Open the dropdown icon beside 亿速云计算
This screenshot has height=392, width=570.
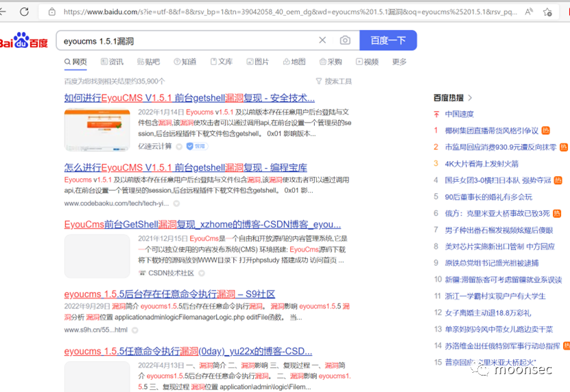(179, 147)
